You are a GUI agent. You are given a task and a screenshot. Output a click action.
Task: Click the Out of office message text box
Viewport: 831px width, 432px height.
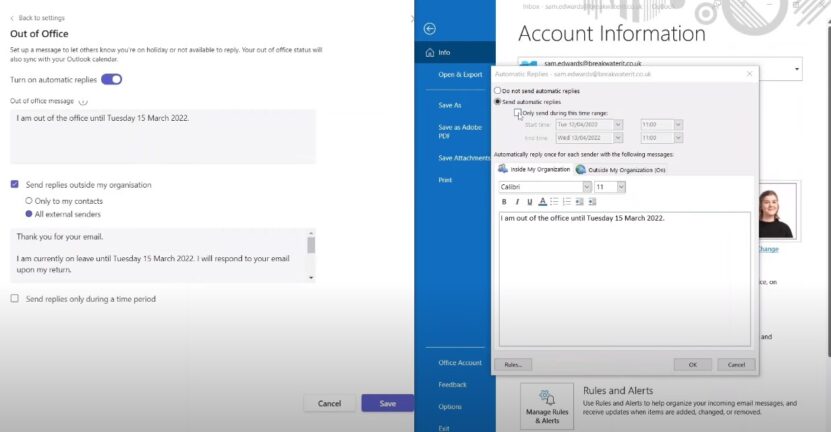click(x=163, y=136)
